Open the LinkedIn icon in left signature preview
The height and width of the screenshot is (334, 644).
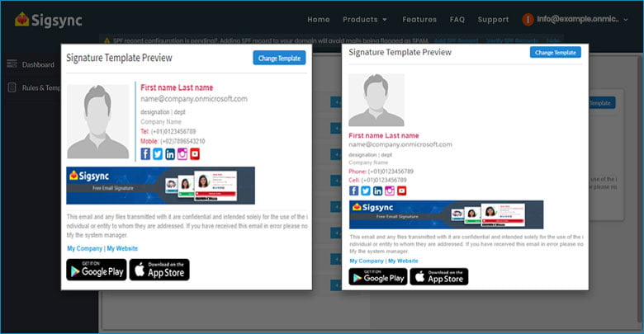[x=170, y=153]
